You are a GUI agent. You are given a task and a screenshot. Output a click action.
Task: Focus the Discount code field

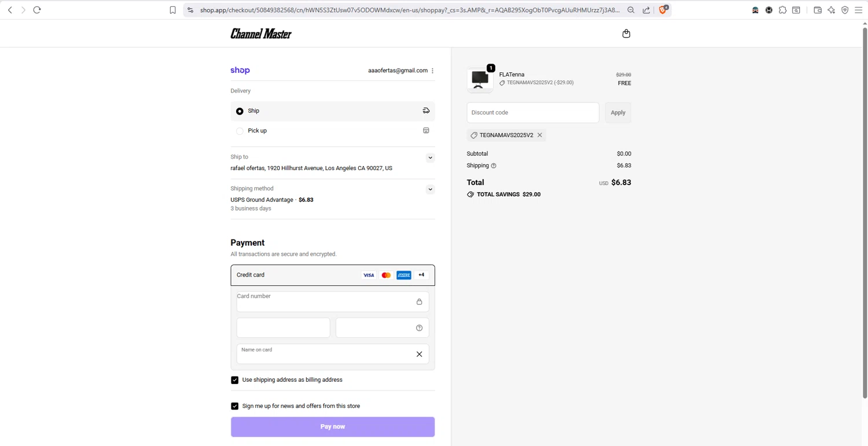[533, 113]
